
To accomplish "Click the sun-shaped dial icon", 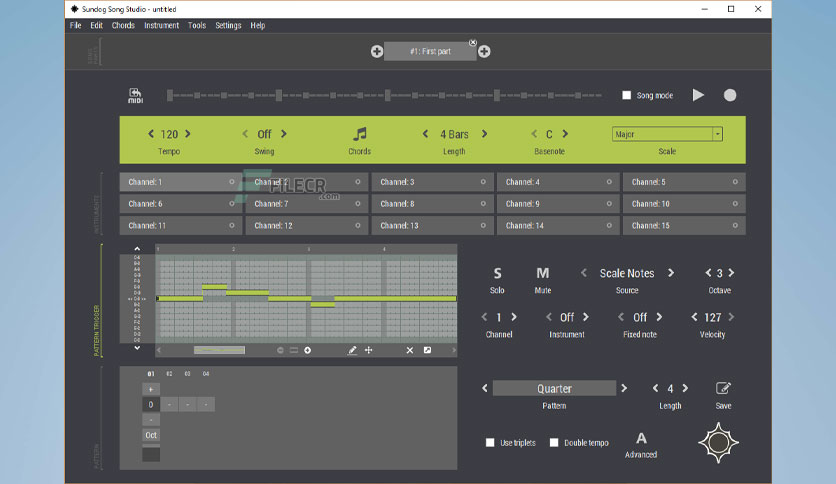I will coord(719,442).
